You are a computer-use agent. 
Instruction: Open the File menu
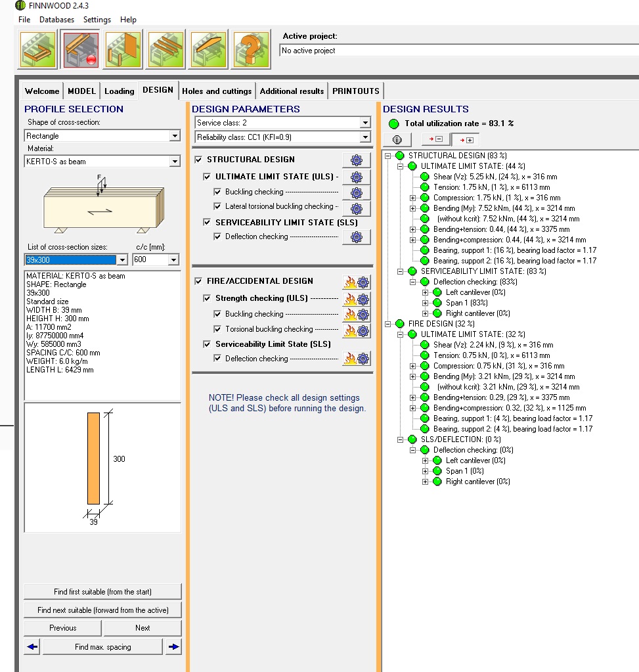(24, 20)
